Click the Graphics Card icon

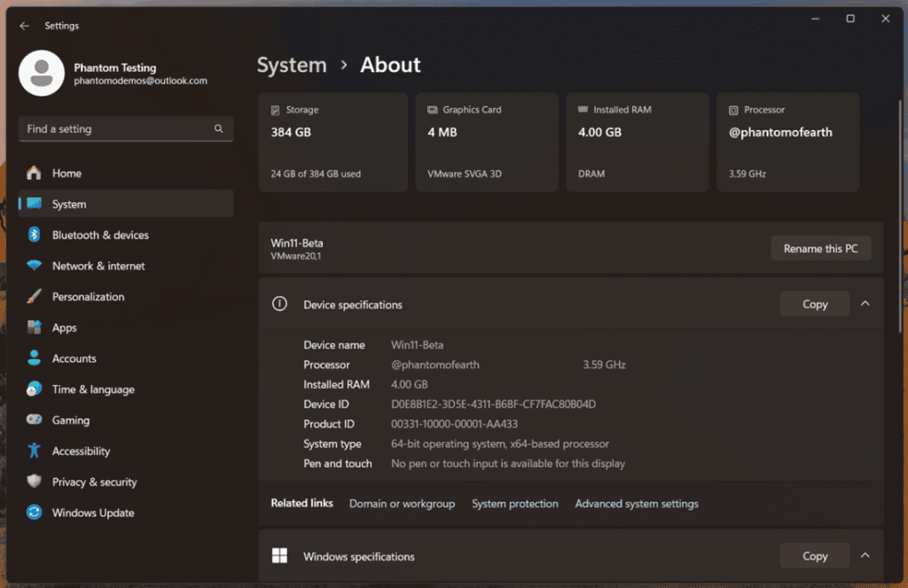(x=432, y=110)
